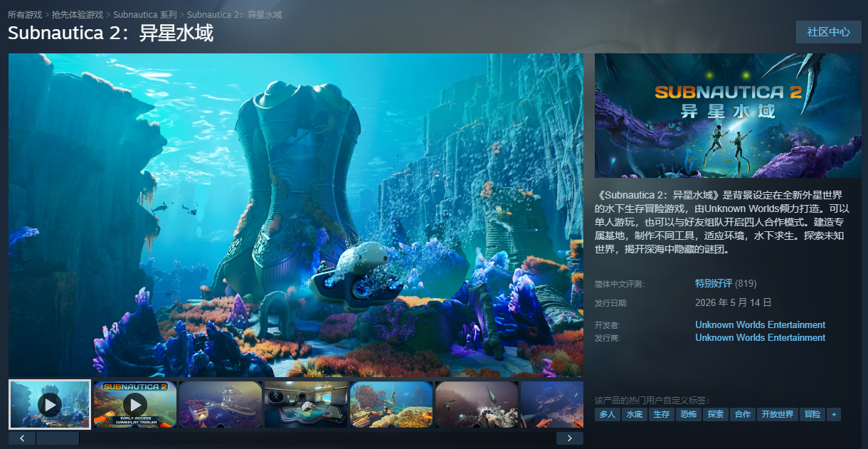868x449 pixels.
Task: Click the left arrow of thumbnail scroller
Action: tap(22, 438)
